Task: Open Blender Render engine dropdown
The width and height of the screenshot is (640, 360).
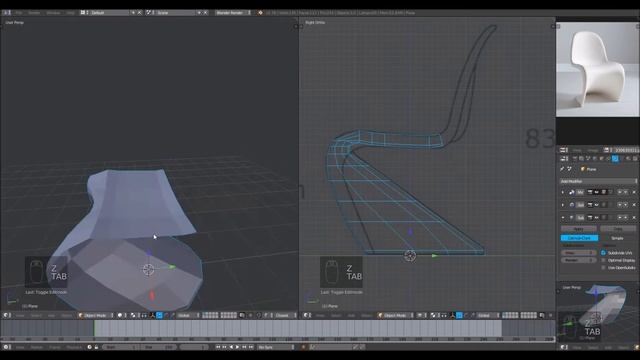Action: click(233, 13)
